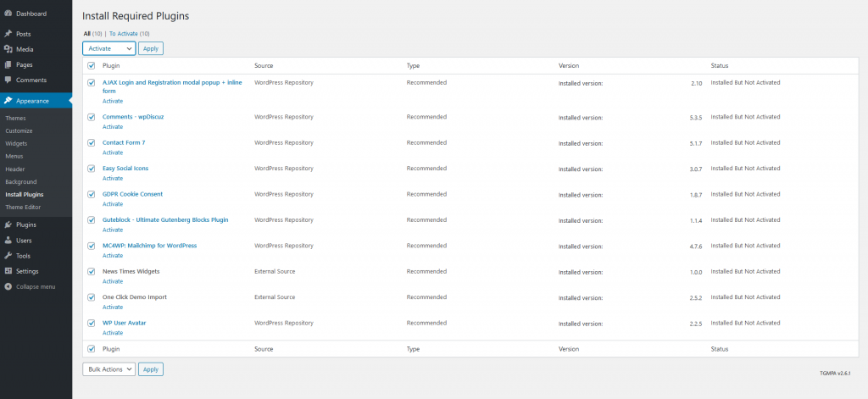Open the Contact Form 7 title link

pos(124,142)
